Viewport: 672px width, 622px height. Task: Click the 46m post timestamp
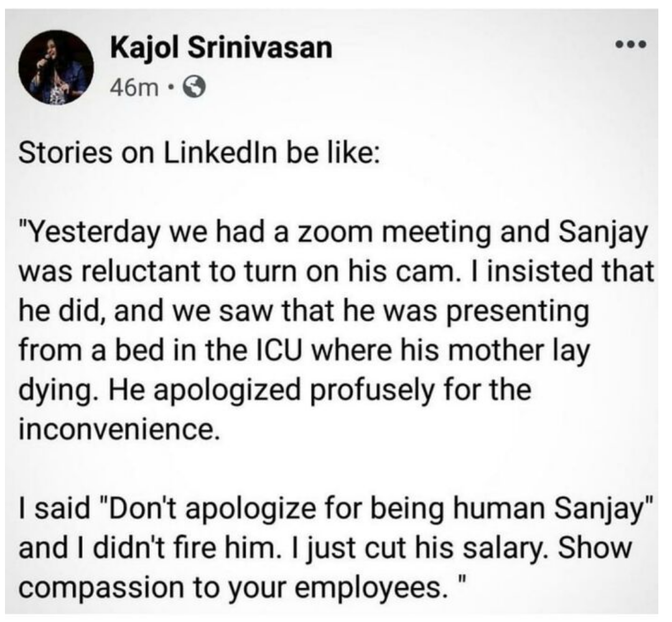coord(134,88)
